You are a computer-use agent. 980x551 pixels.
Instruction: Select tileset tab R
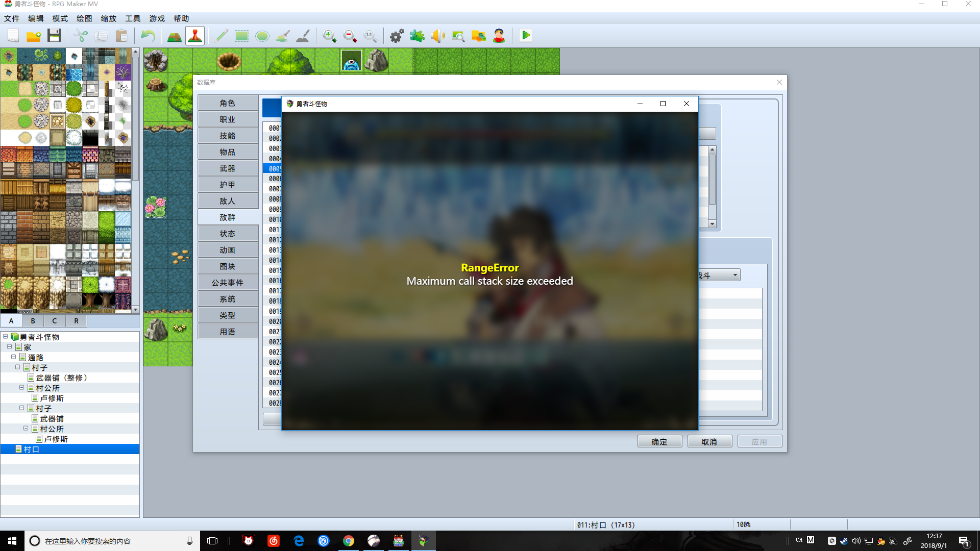click(x=77, y=321)
